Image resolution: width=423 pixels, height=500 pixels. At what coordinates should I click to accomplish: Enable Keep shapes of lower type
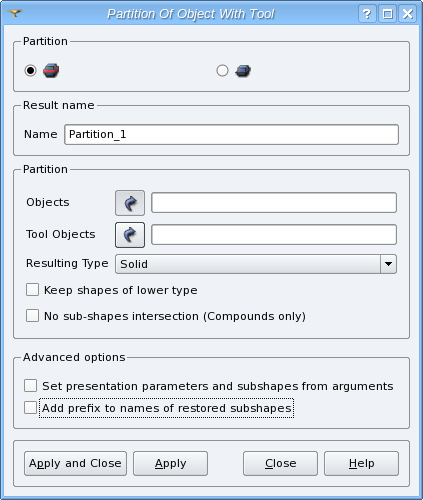coord(32,290)
